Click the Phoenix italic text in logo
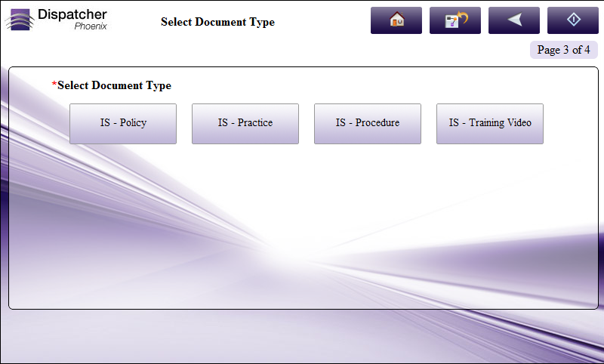 tap(91, 26)
